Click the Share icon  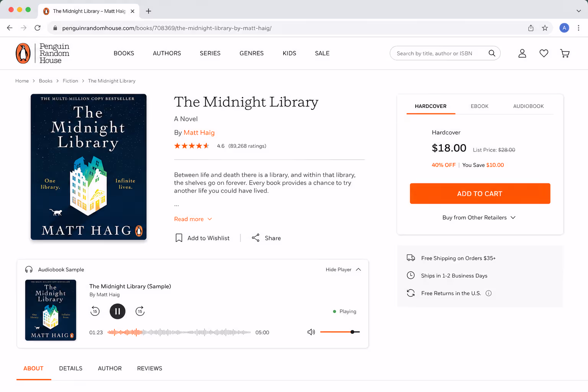coord(256,238)
